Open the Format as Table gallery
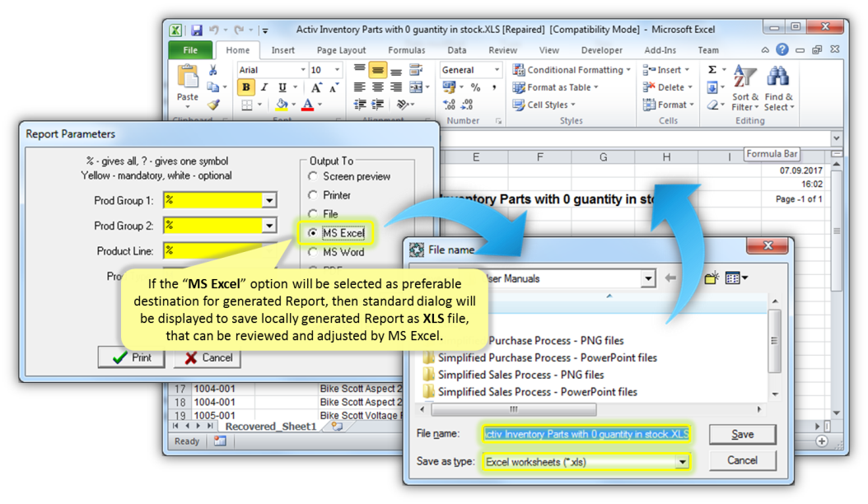868x504 pixels. coord(555,87)
